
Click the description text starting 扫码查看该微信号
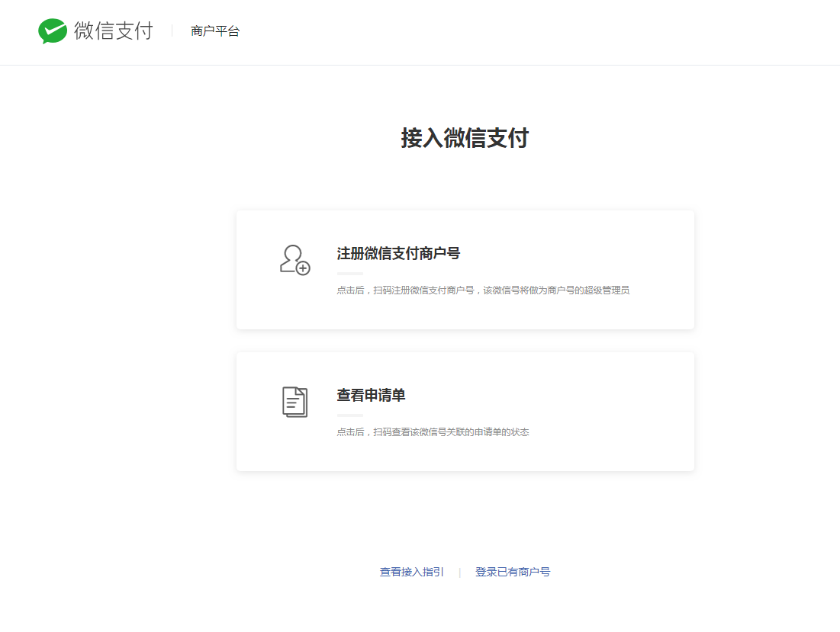tap(433, 432)
